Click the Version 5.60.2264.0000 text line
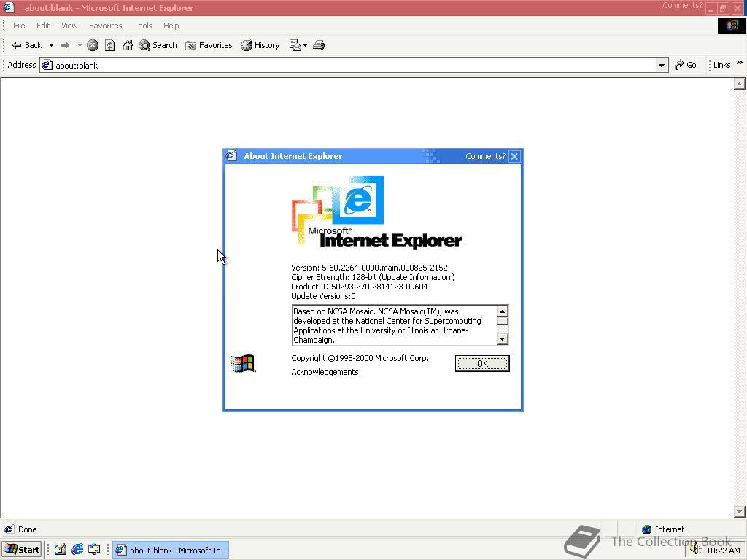Image resolution: width=747 pixels, height=560 pixels. pos(369,268)
